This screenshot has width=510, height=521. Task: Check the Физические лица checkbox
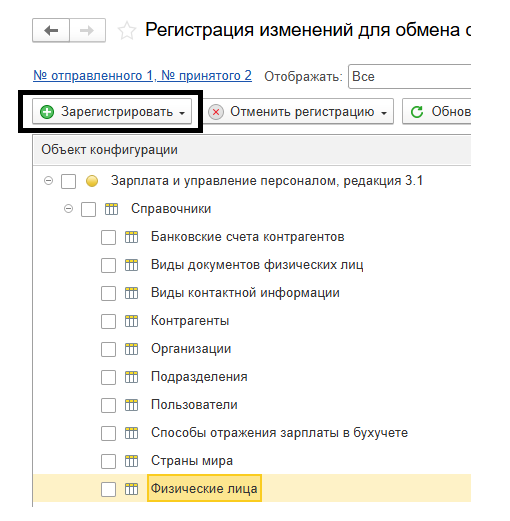tap(108, 490)
